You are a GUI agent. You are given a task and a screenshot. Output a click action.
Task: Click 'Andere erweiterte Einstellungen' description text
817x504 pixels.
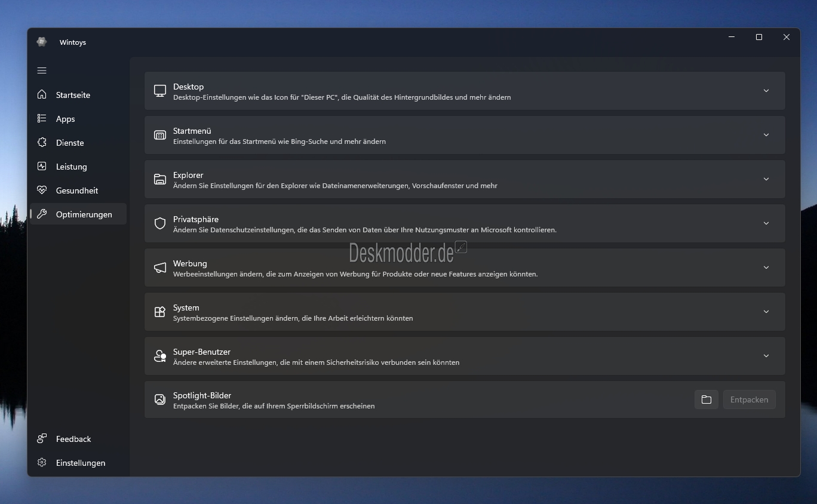click(316, 362)
